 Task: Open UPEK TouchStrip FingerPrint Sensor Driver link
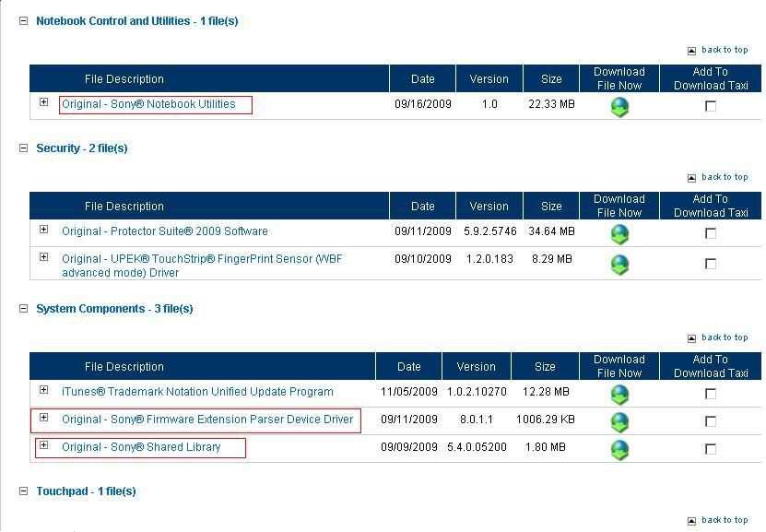[202, 266]
